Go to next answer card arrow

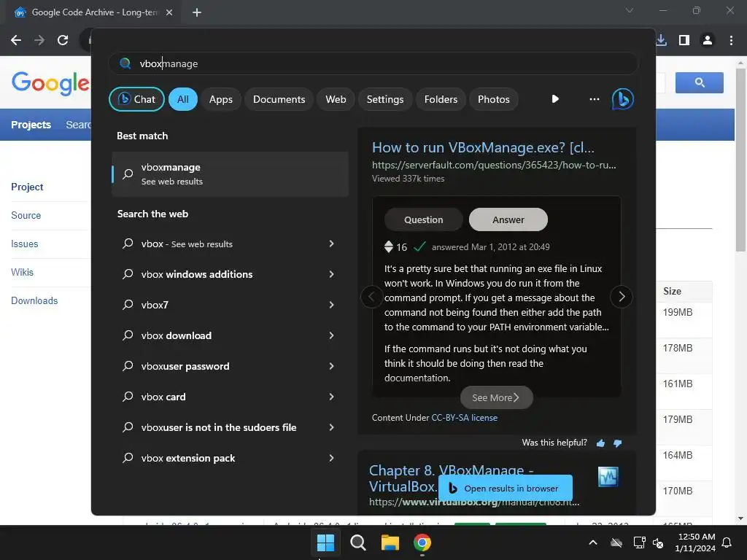pos(622,297)
